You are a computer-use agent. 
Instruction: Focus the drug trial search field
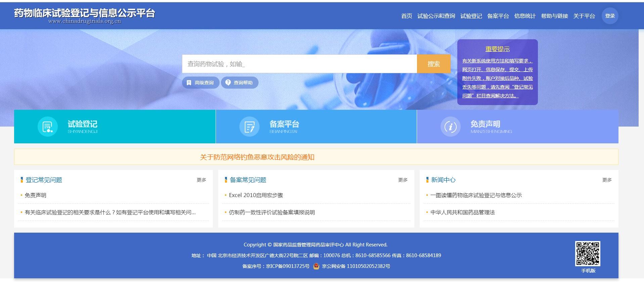pyautogui.click(x=300, y=64)
